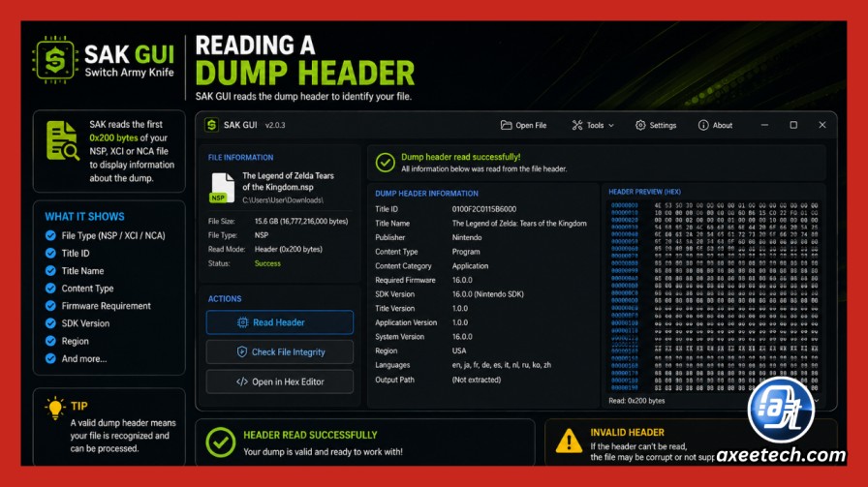Click the Output Path value (Not extracted)
Screen dimensions: 868x487
coord(476,380)
